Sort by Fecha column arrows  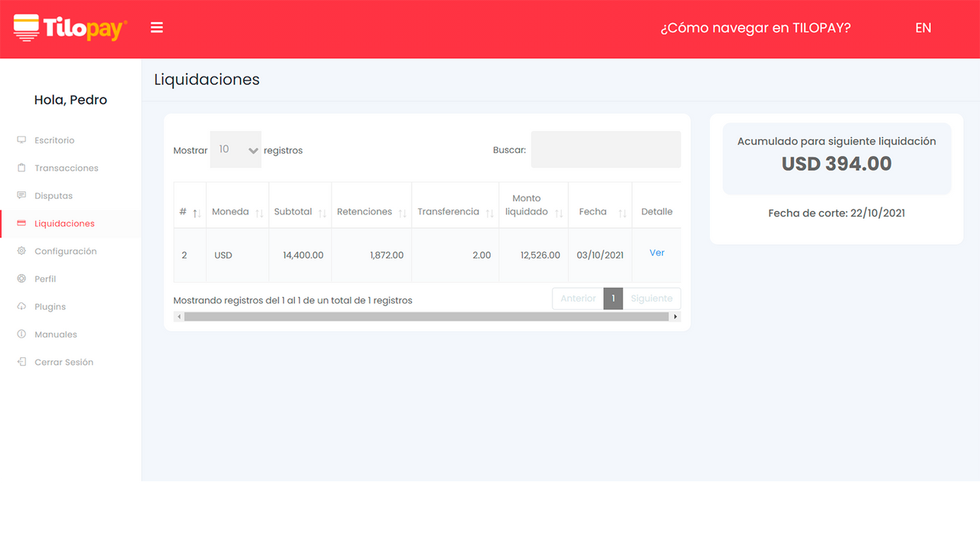622,213
